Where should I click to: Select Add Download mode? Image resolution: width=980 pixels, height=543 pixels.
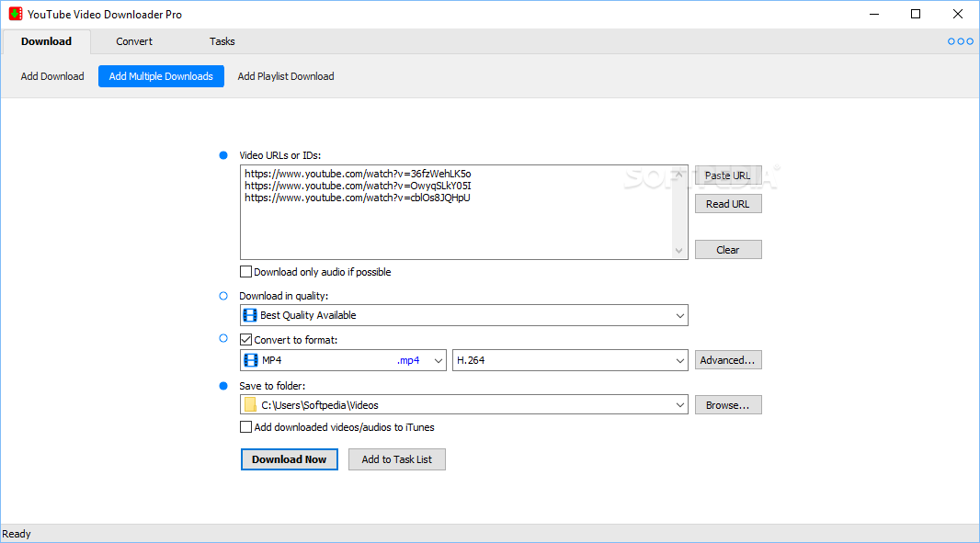pos(52,76)
